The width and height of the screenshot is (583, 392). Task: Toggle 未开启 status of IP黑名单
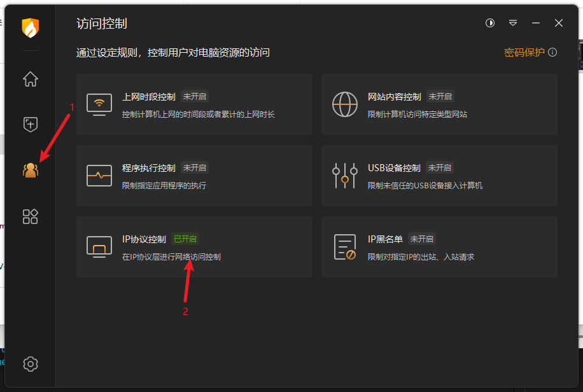(421, 239)
